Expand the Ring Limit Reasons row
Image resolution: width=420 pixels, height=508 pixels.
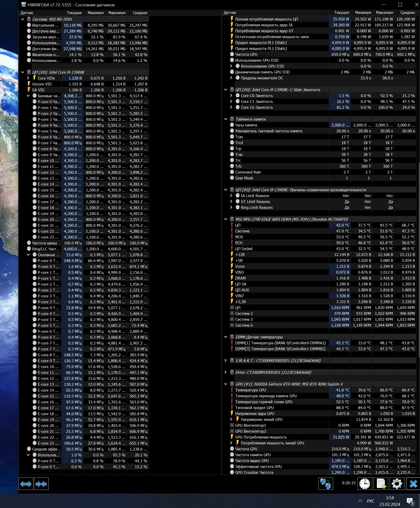(231, 207)
